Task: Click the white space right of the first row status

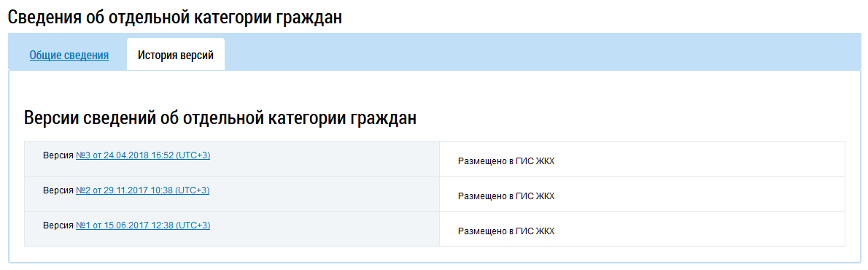Action: (700, 159)
